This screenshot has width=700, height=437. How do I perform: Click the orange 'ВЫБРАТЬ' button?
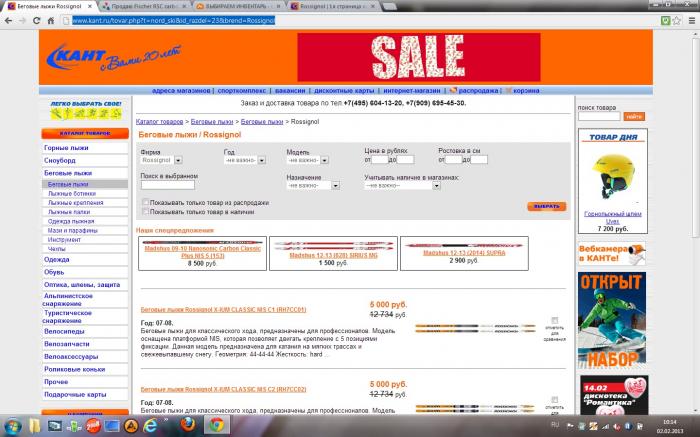(x=546, y=206)
